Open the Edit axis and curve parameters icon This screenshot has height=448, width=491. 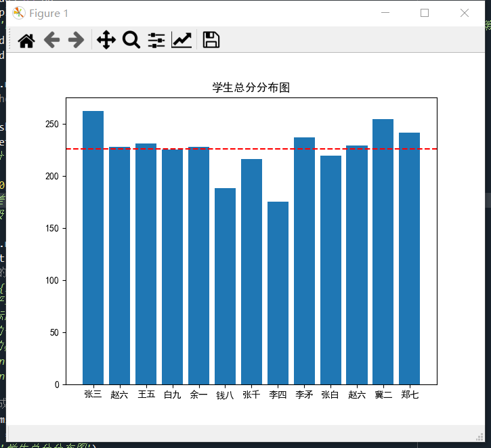click(182, 40)
